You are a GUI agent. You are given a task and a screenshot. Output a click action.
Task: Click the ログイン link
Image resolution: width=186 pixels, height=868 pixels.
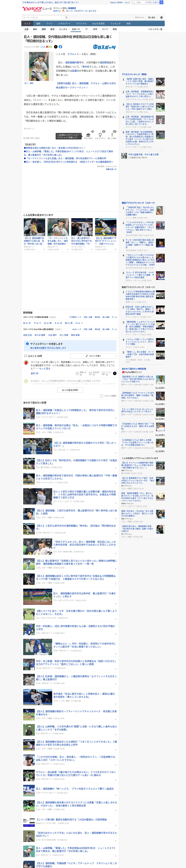pyautogui.click(x=57, y=11)
